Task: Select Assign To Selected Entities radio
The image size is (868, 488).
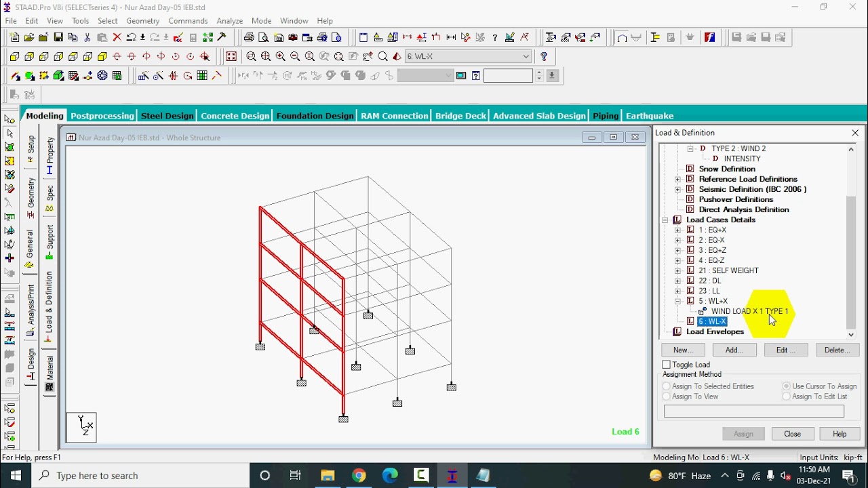Action: tap(667, 386)
